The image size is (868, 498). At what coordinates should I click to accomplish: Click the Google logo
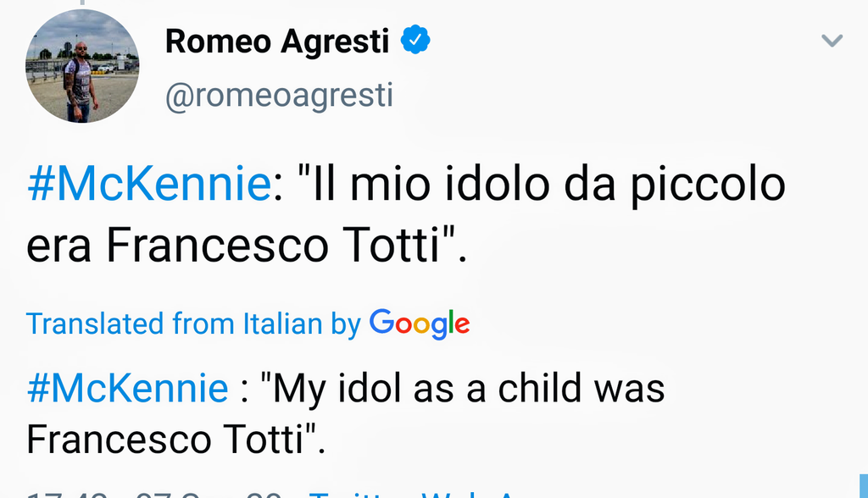pyautogui.click(x=420, y=323)
